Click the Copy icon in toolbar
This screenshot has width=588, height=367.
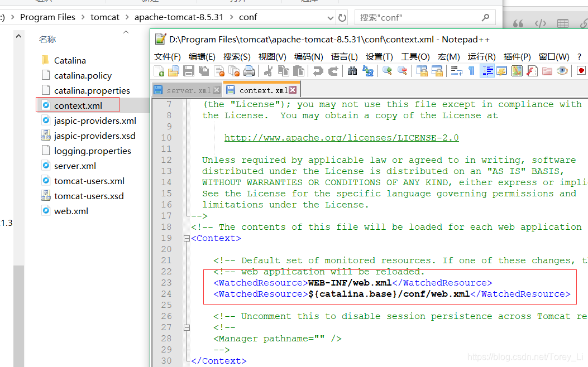pyautogui.click(x=284, y=71)
